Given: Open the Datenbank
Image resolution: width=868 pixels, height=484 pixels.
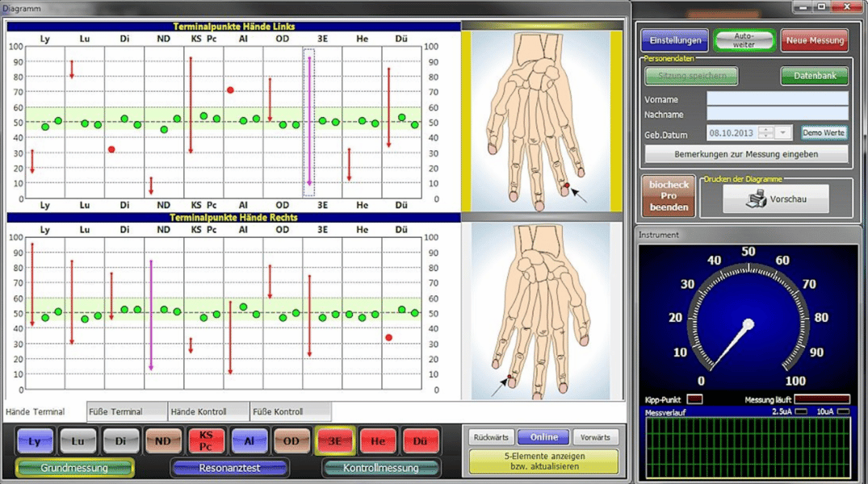Looking at the screenshot, I should click(814, 76).
